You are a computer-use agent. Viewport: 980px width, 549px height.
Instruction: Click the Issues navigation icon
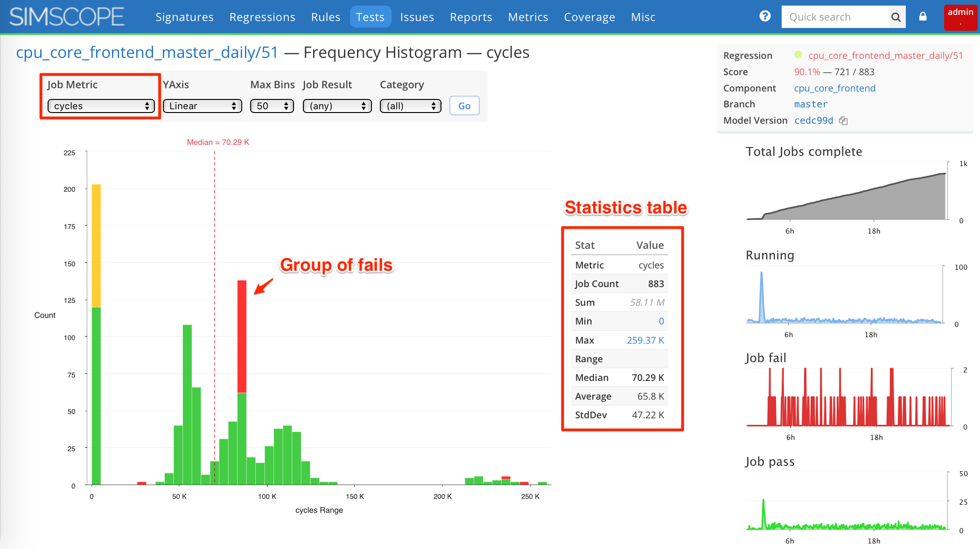click(417, 17)
